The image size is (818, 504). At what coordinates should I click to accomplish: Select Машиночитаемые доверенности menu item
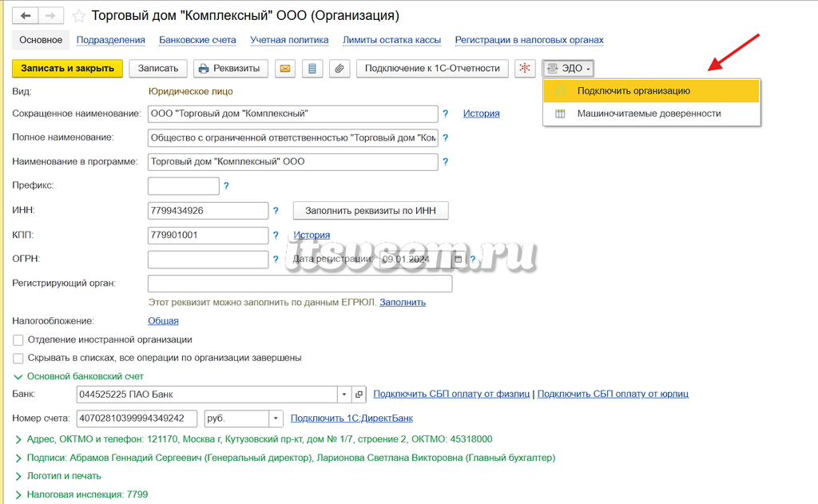pyautogui.click(x=651, y=113)
